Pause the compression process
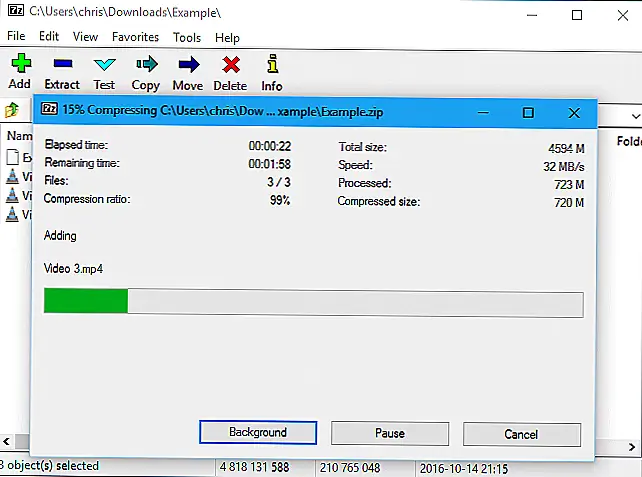Screen dimensions: 642x477 click(390, 433)
